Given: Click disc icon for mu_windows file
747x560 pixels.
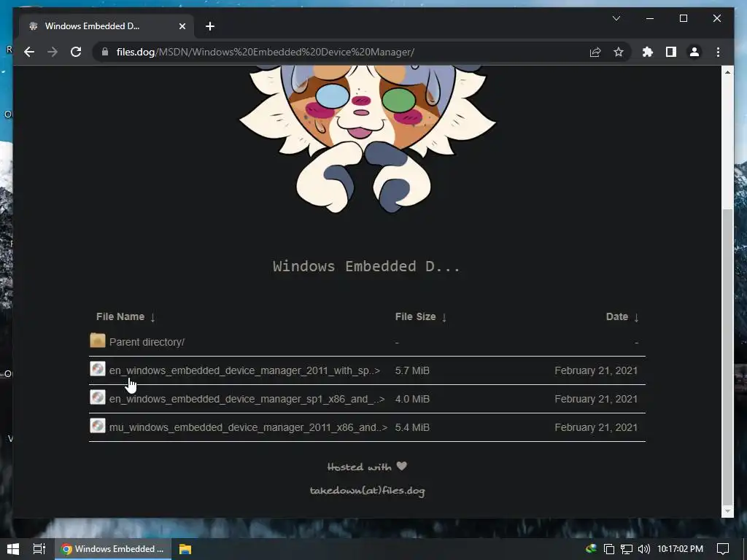Looking at the screenshot, I should [x=98, y=426].
